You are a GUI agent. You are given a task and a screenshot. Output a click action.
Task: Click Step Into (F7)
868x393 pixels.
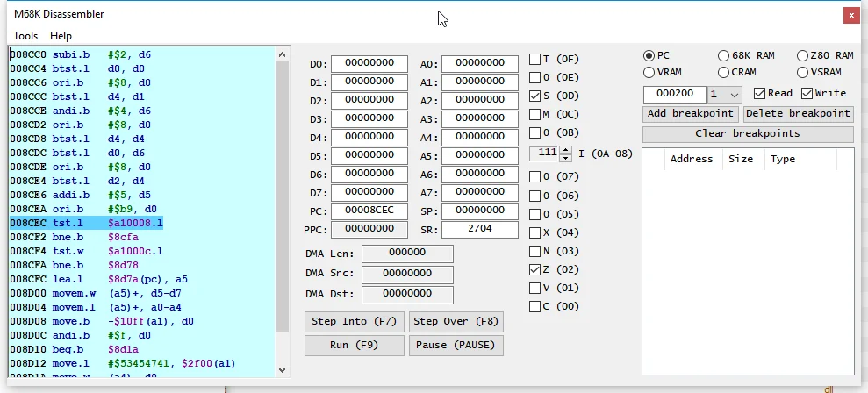pyautogui.click(x=355, y=322)
